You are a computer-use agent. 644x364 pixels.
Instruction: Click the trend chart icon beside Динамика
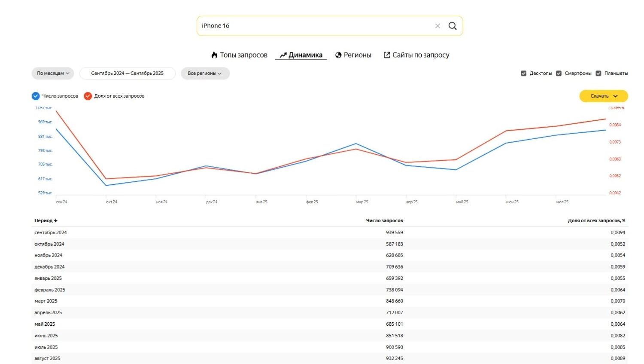[283, 55]
